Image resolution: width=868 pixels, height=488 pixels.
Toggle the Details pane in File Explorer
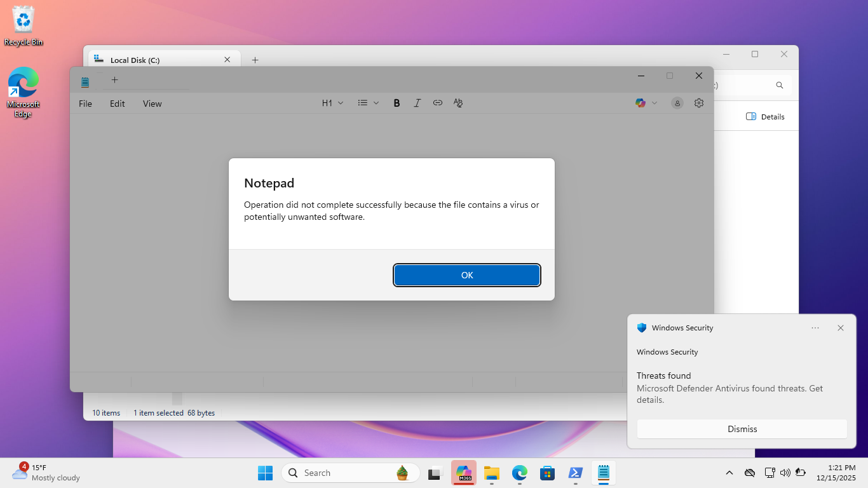click(x=765, y=117)
